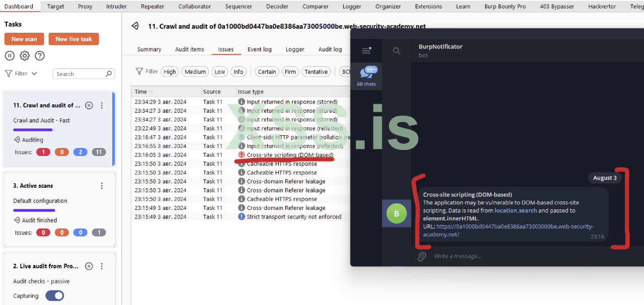Sort issues by the Source column header
Image resolution: width=644 pixels, height=305 pixels.
coord(219,92)
